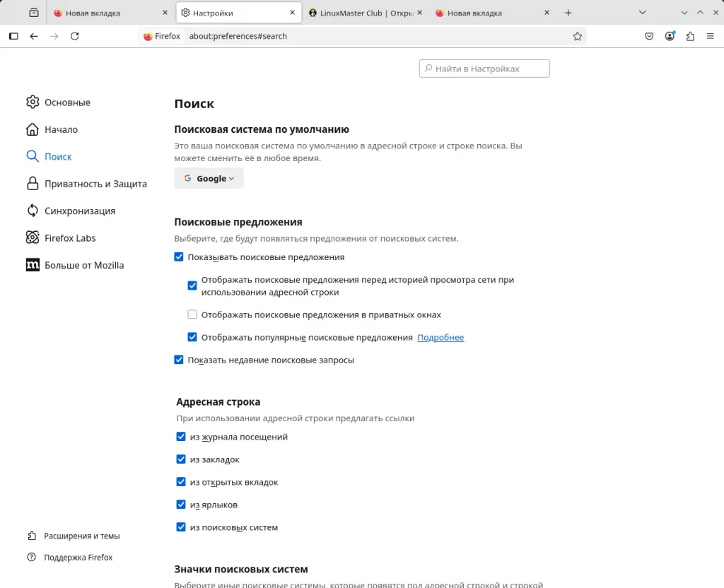Switch to the rightmost Новая вкладка tab
Image resolution: width=724 pixels, height=588 pixels.
[492, 13]
